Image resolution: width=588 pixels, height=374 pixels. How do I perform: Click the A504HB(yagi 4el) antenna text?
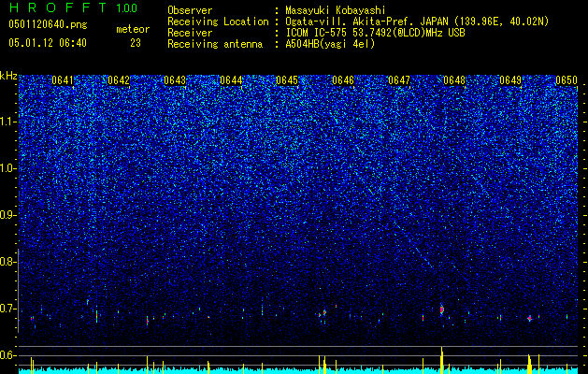330,44
